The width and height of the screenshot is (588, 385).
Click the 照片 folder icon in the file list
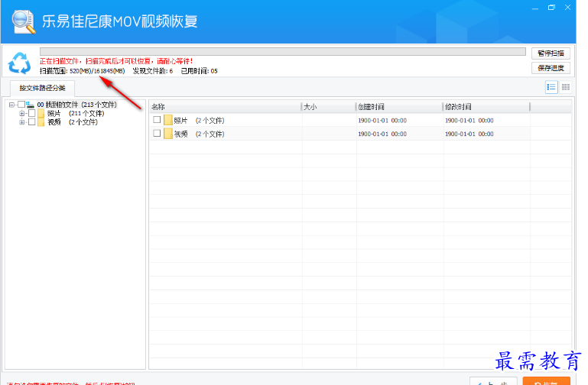167,120
